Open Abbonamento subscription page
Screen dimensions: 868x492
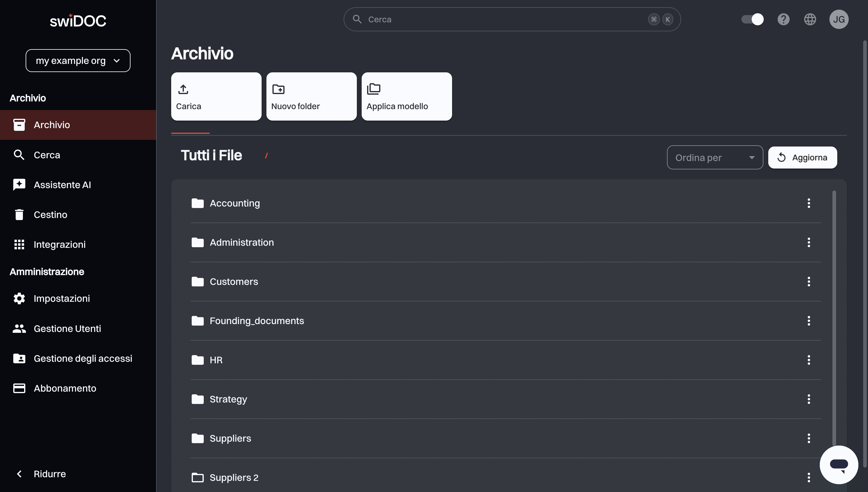coord(78,388)
